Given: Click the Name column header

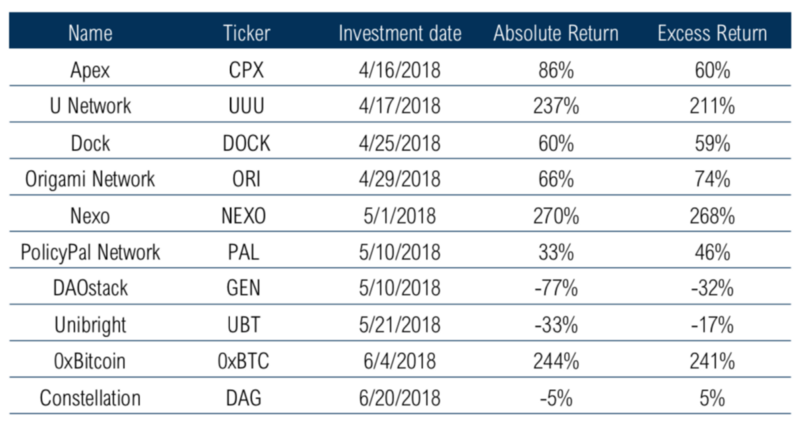Looking at the screenshot, I should 92,34.
